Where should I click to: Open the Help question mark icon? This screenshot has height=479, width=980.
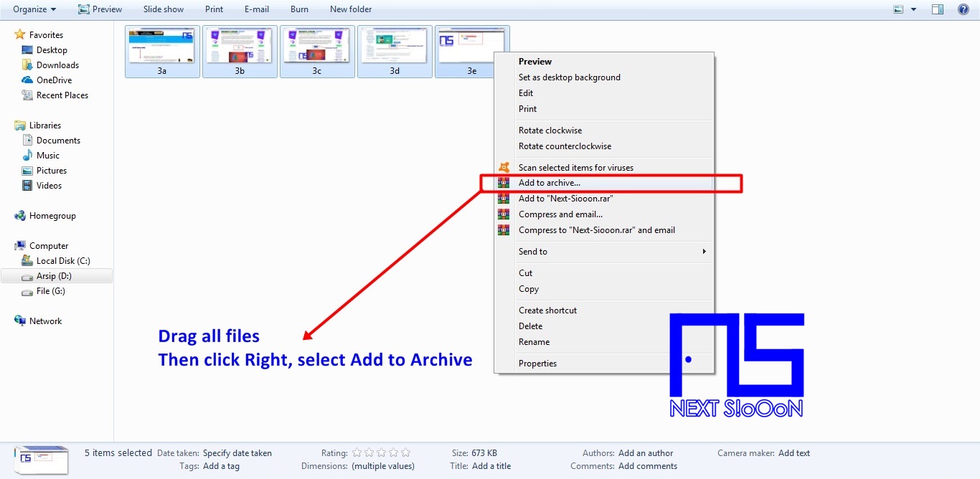coord(963,9)
